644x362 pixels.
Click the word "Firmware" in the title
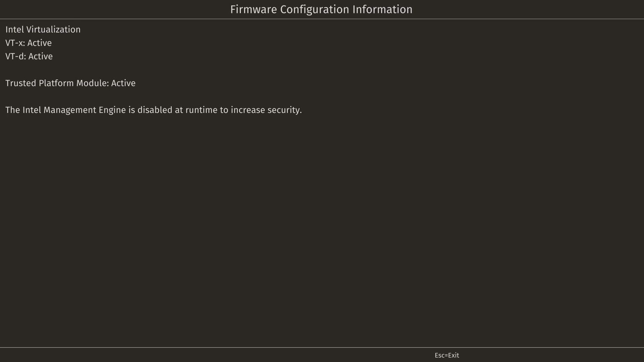(254, 10)
